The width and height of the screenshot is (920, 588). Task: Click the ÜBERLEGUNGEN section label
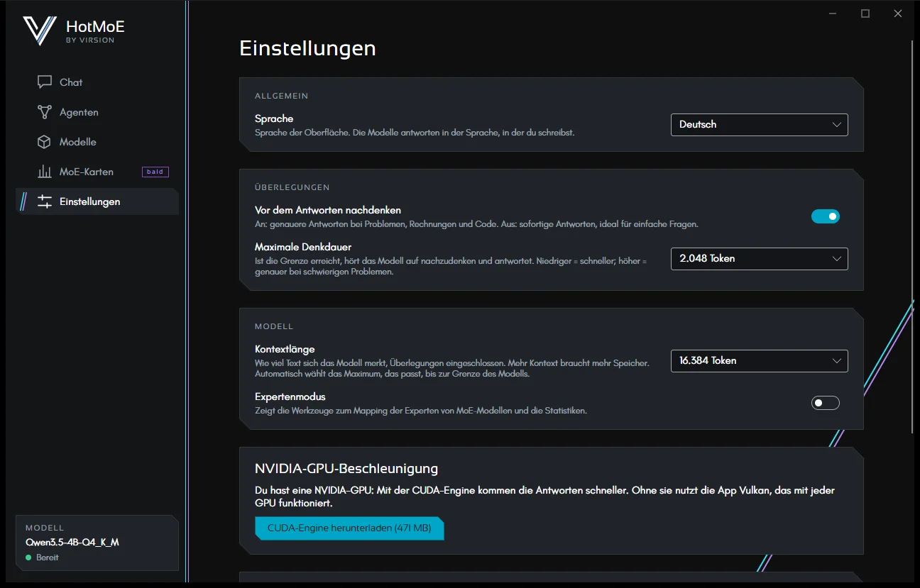(x=292, y=187)
